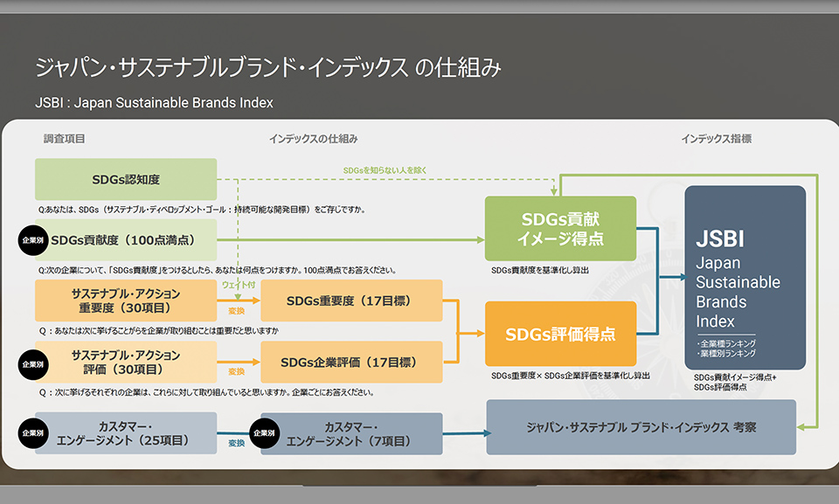Click the 調査項目 column heading
This screenshot has width=839, height=504.
coord(65,139)
